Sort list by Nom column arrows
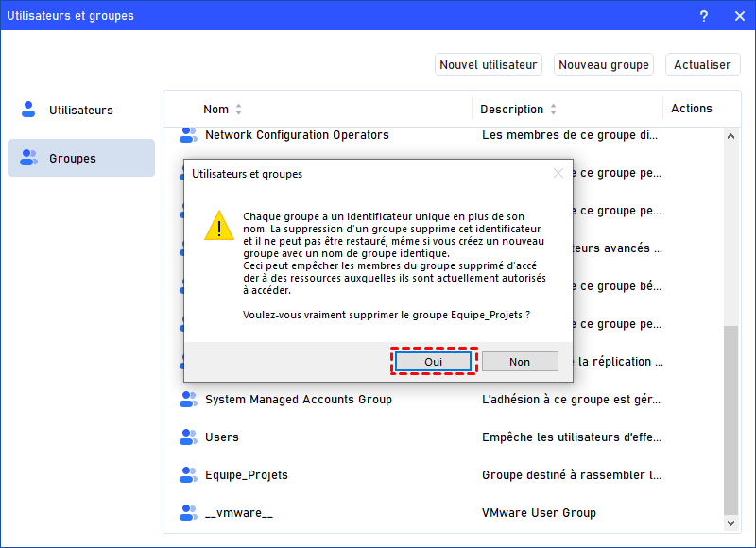Screen dimensions: 756x548 pos(239,110)
